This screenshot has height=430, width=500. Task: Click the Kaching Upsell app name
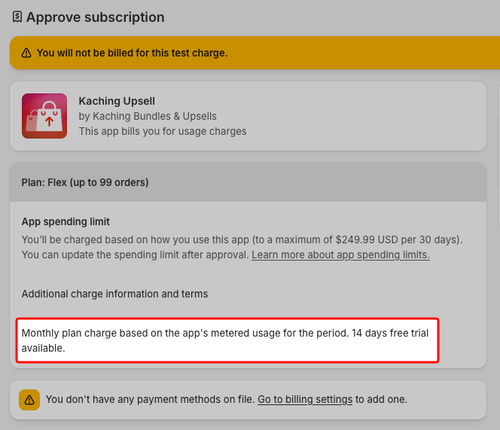pyautogui.click(x=117, y=101)
